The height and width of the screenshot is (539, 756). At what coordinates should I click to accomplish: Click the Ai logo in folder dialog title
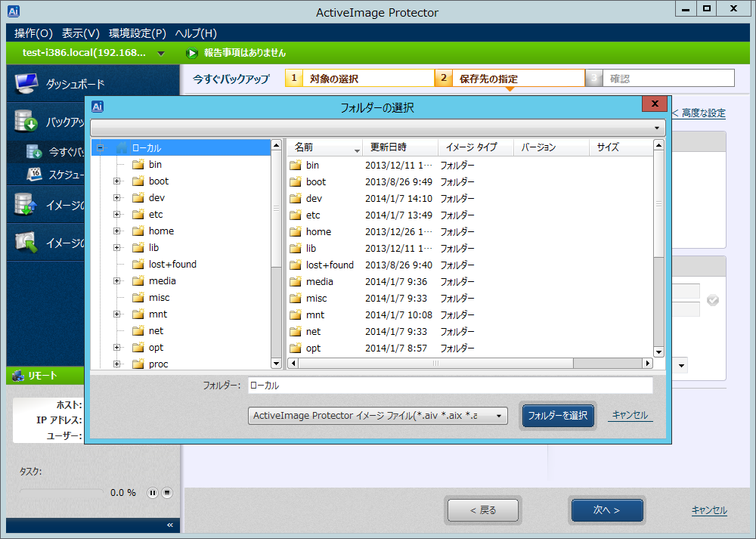(x=98, y=107)
